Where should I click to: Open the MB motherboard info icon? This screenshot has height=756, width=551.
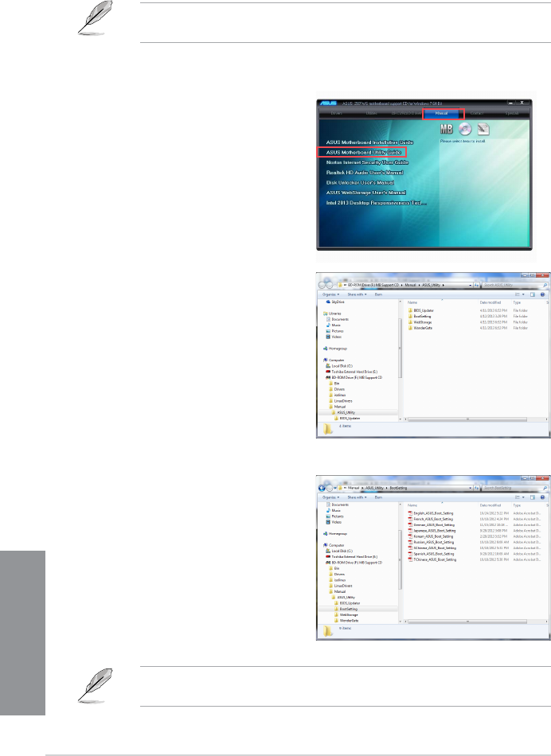(447, 129)
